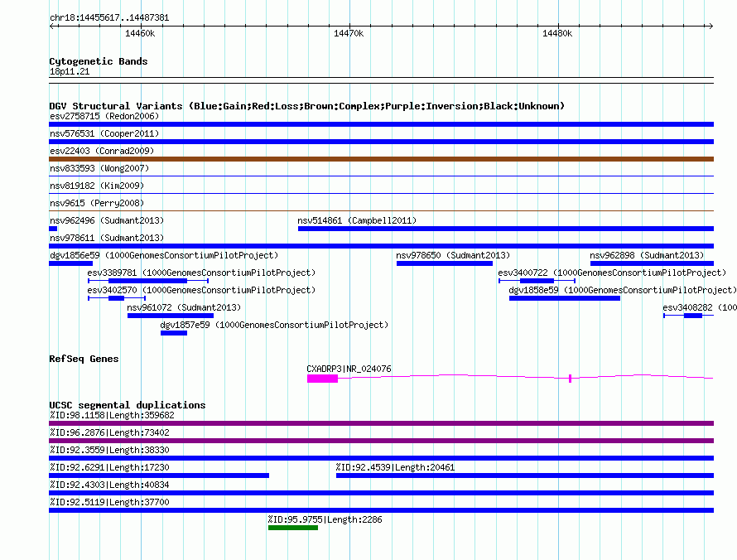Open the nsv961072 (Sudmant2013) label
Image resolution: width=737 pixels, height=560 pixels.
point(184,307)
